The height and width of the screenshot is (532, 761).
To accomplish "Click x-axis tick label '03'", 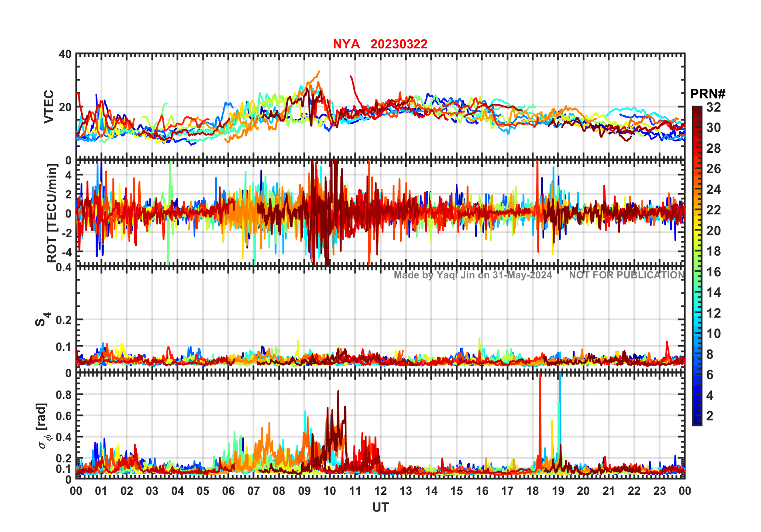I will [152, 491].
